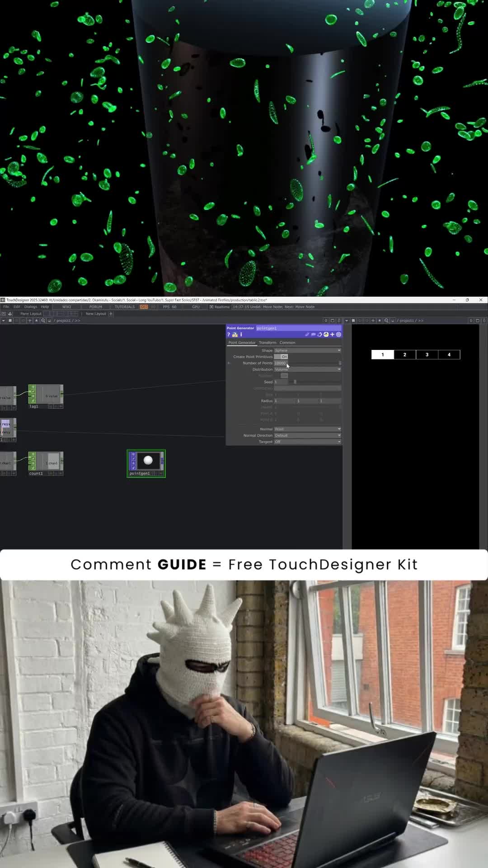Open the FORUM link
The image size is (488, 868).
pos(96,307)
